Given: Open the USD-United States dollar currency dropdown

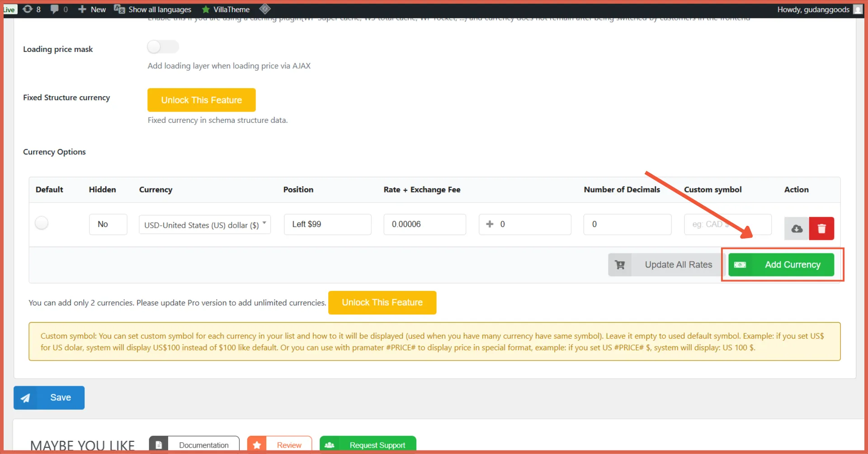Looking at the screenshot, I should coord(204,225).
